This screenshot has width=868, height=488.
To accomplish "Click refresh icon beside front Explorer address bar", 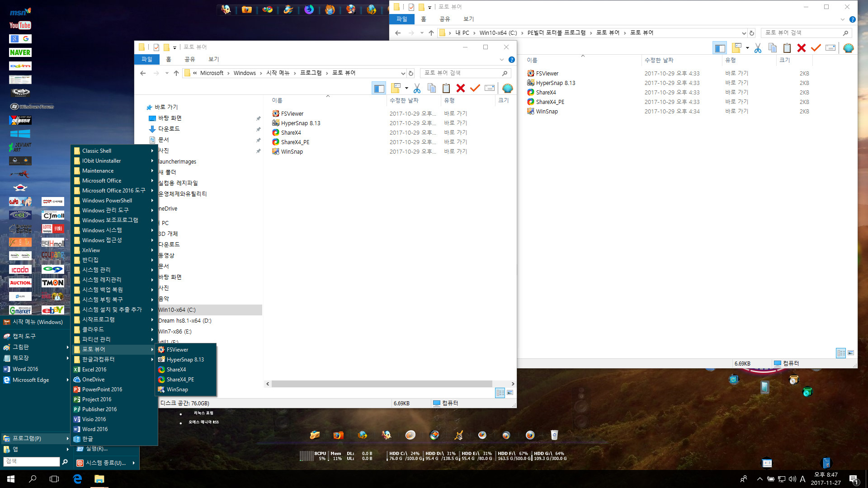I will [x=411, y=73].
